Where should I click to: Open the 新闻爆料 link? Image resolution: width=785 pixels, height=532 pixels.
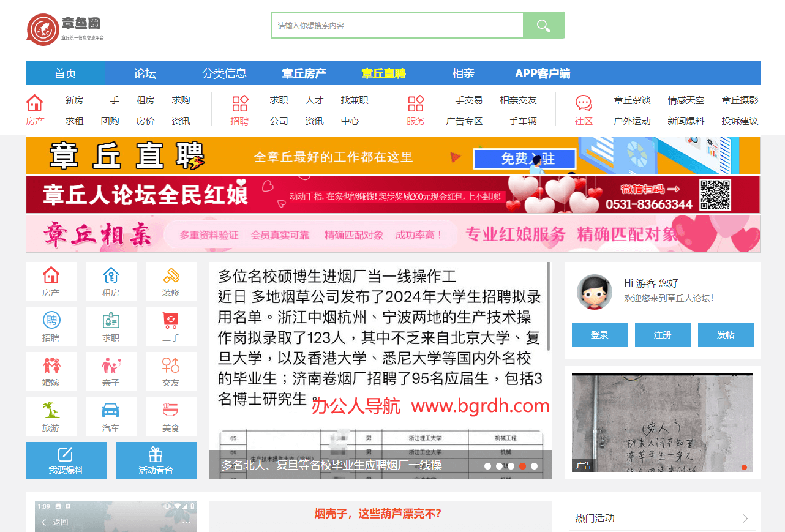pyautogui.click(x=686, y=121)
